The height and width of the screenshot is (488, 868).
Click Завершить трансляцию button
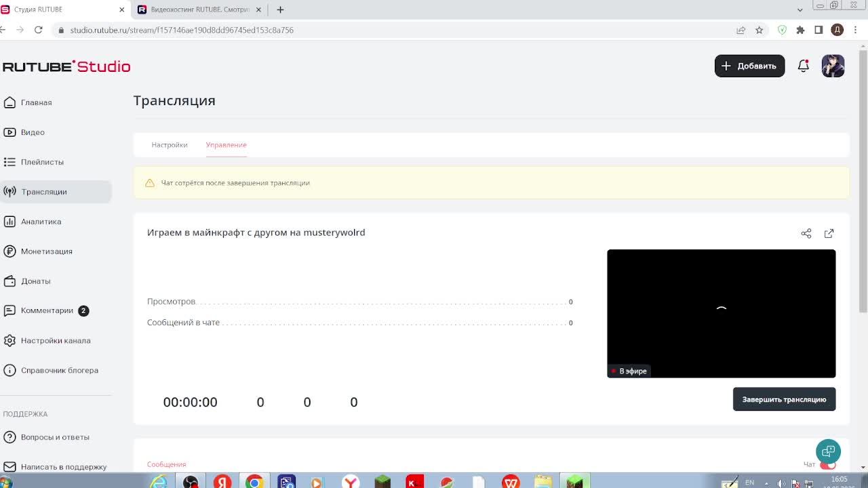click(784, 399)
